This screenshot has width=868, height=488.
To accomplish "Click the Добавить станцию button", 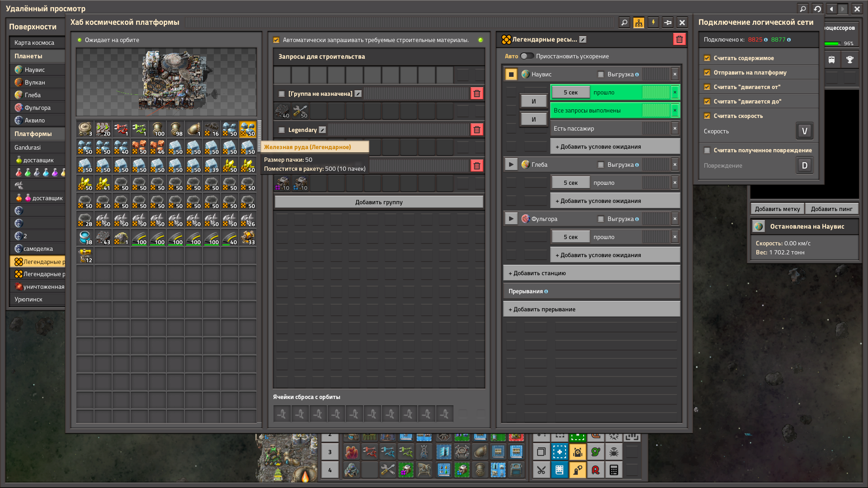I will point(591,273).
